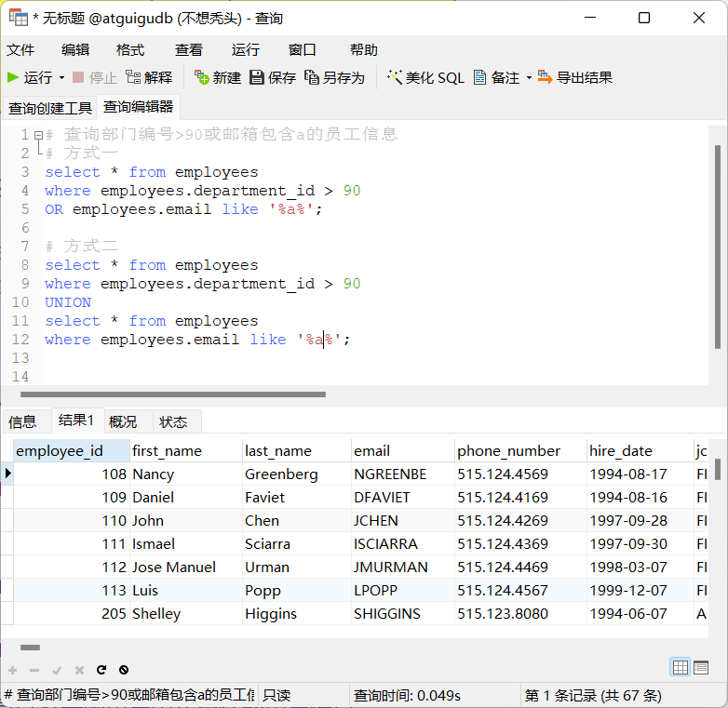Screen dimensions: 728x708
Task: Click the apply changes checkmark icon
Action: [57, 670]
